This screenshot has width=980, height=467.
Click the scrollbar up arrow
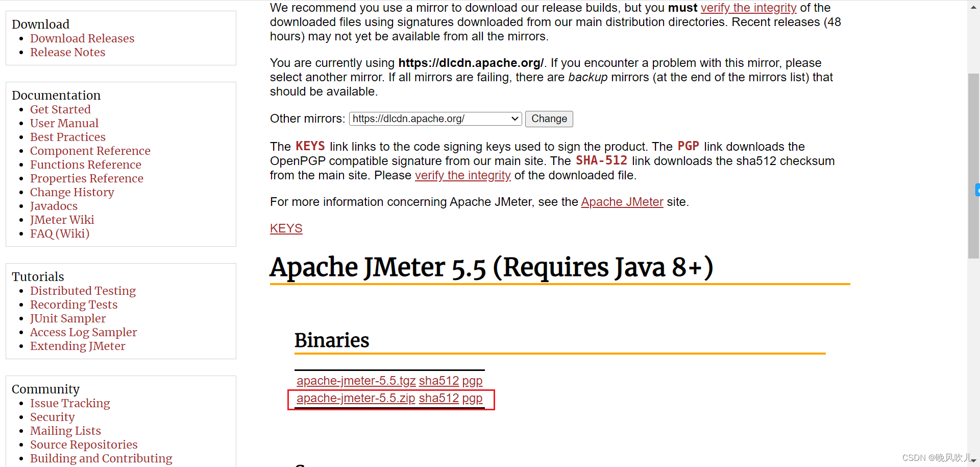point(973,7)
